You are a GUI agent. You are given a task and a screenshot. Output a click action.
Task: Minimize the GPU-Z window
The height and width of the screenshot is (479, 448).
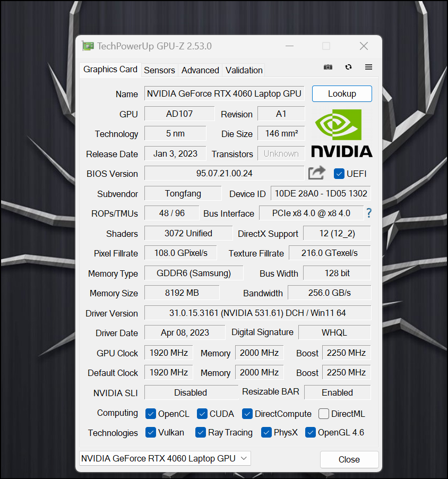click(x=289, y=46)
